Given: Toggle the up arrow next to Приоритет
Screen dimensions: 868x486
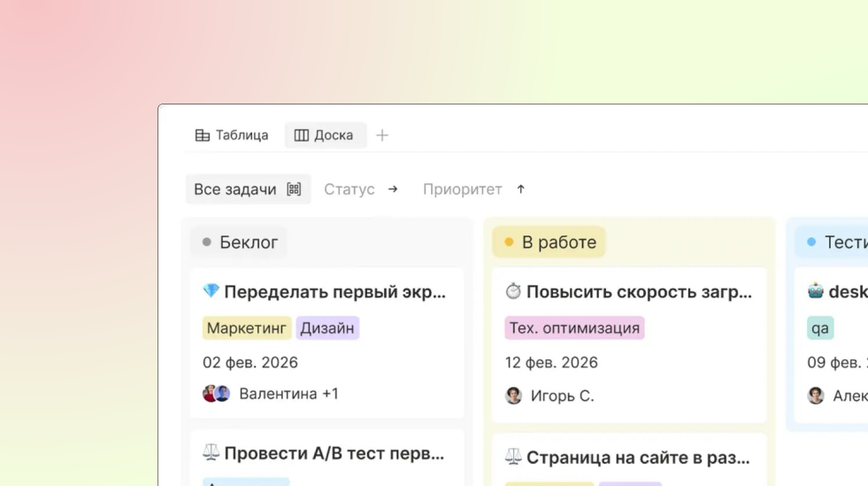Looking at the screenshot, I should click(521, 189).
